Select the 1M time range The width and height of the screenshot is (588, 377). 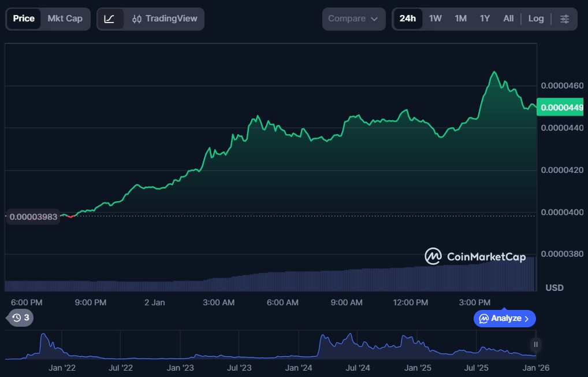click(x=460, y=19)
